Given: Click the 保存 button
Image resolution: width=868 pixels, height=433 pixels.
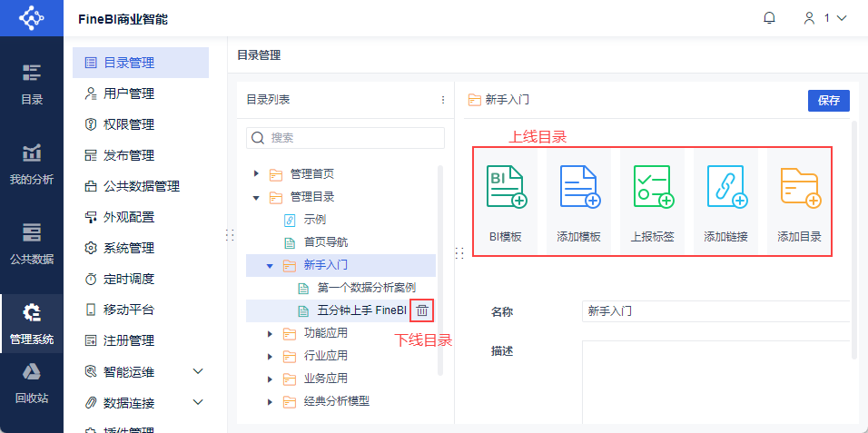Looking at the screenshot, I should pyautogui.click(x=829, y=100).
